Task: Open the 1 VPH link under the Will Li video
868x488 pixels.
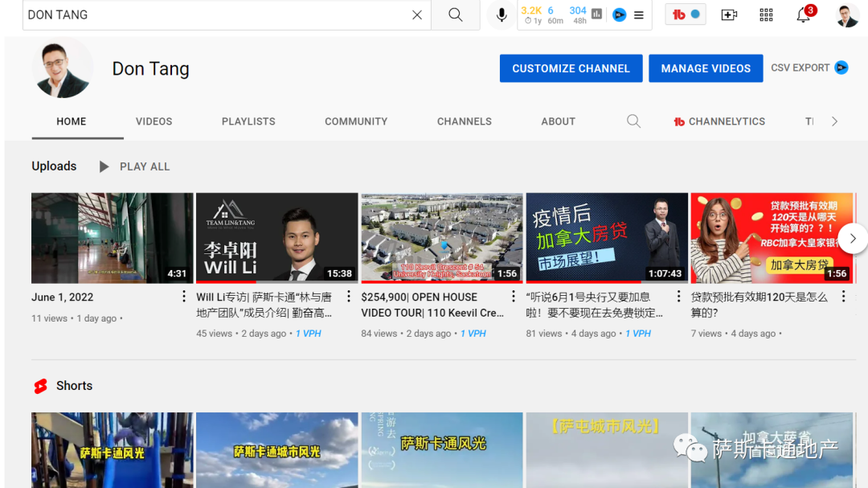Action: click(308, 333)
